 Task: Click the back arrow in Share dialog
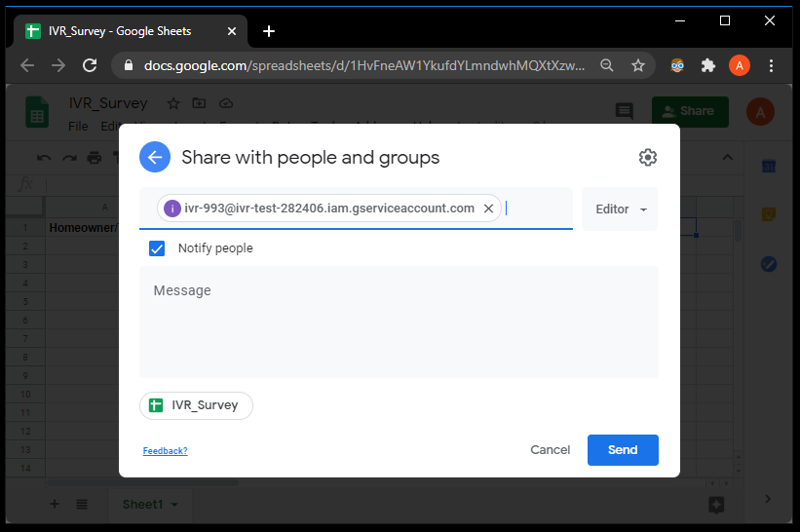point(155,157)
